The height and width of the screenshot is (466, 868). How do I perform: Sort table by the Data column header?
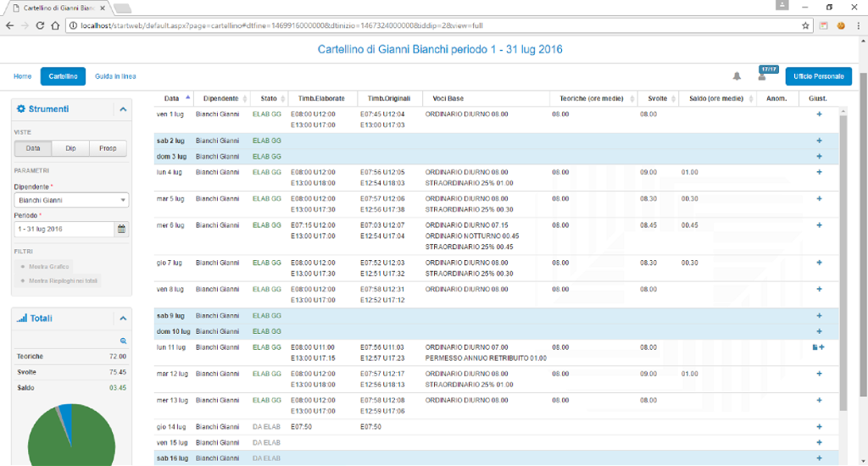click(x=172, y=98)
